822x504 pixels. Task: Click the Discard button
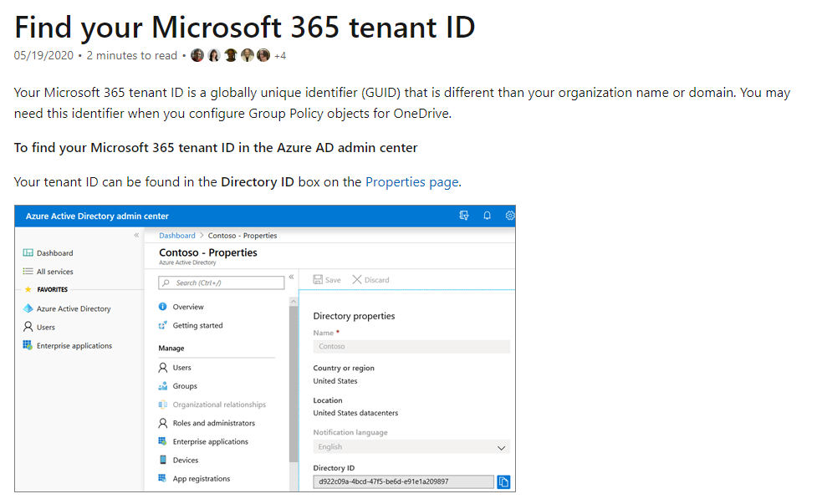(370, 280)
